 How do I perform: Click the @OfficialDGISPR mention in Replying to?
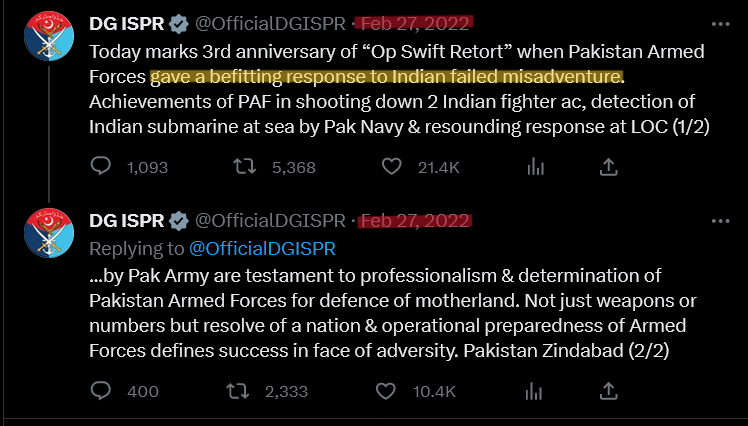pos(261,247)
